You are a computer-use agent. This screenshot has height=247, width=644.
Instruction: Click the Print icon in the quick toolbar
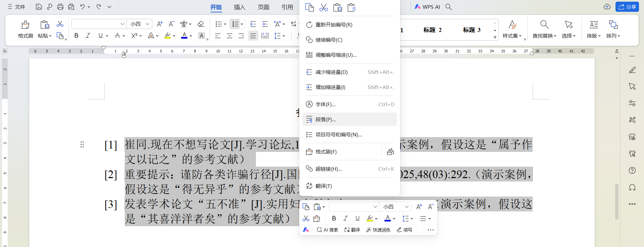(60, 7)
